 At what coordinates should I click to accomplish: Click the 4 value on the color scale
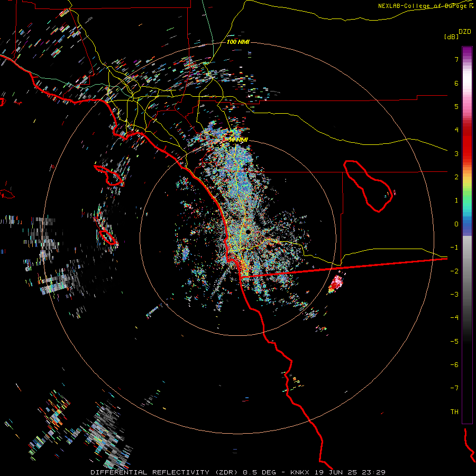tap(456, 130)
